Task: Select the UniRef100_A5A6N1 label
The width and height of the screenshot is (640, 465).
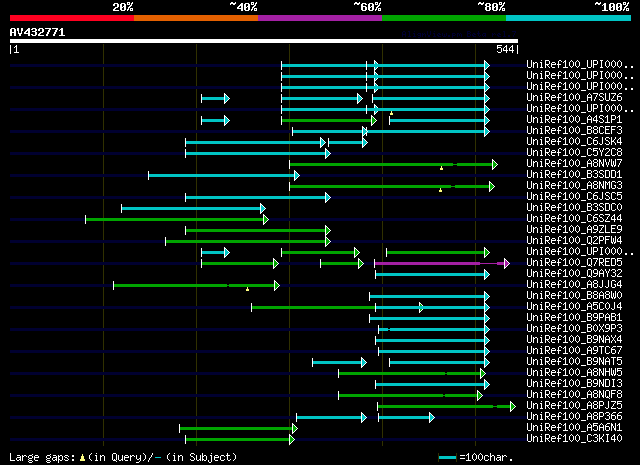Action: (x=574, y=428)
